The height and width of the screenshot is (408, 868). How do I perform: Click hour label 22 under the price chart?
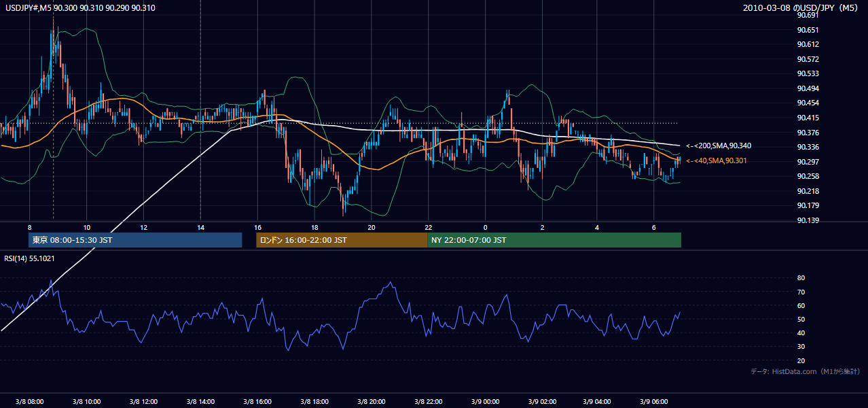(x=429, y=227)
